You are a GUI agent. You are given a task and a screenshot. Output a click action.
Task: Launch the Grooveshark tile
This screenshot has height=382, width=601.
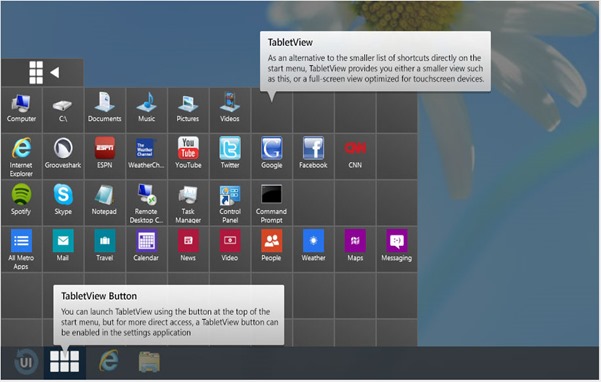click(63, 156)
